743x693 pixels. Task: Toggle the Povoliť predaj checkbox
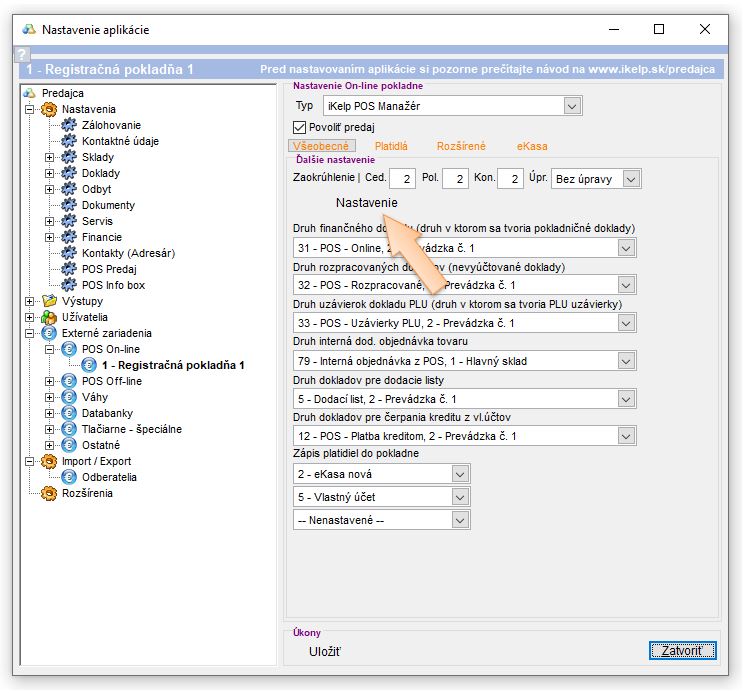[x=299, y=127]
